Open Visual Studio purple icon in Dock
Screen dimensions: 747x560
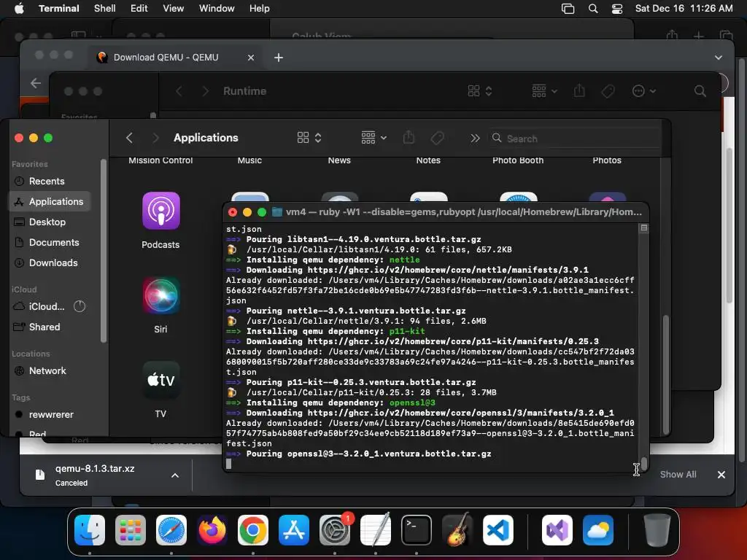[x=557, y=530]
